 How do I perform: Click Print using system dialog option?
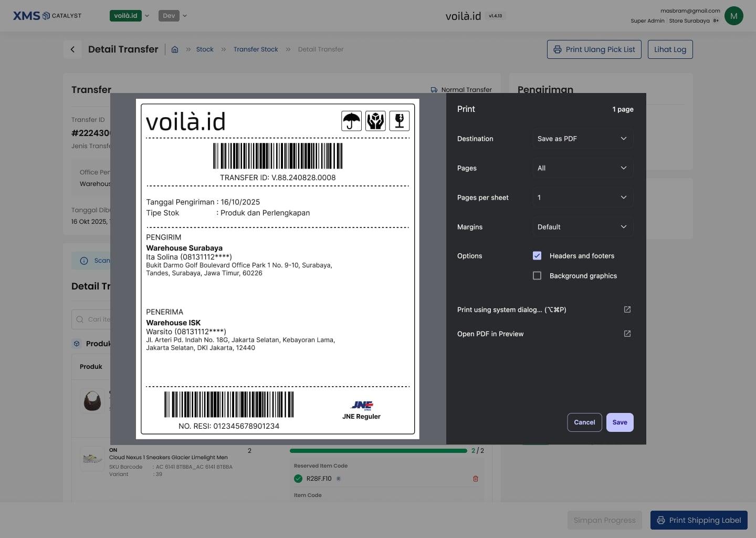pos(544,309)
